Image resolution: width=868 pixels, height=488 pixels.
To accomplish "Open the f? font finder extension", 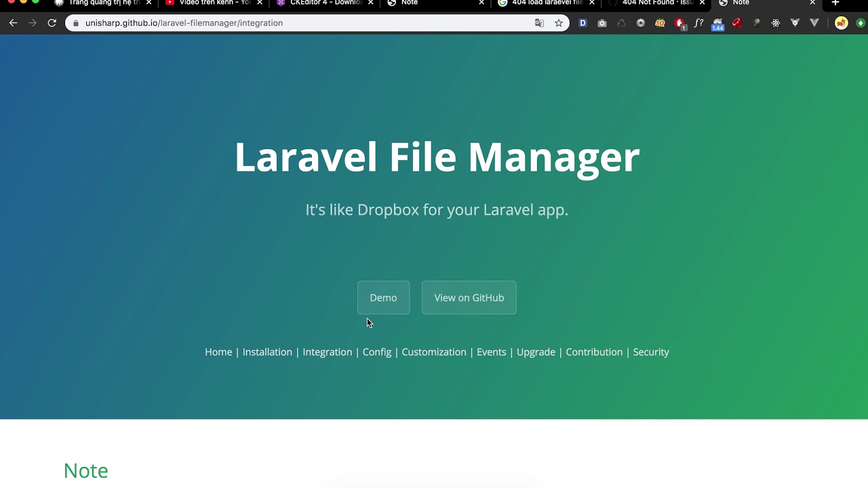I will click(x=698, y=23).
